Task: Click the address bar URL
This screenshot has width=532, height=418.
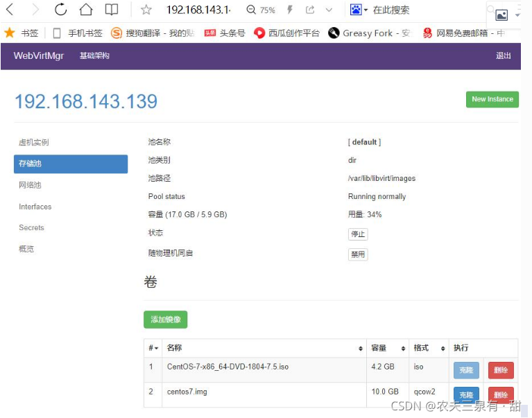Action: coord(198,10)
